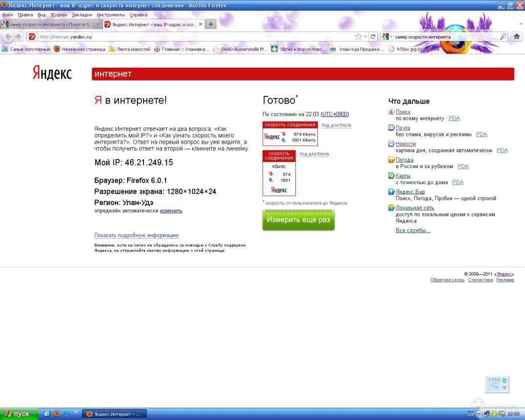Open the Закладки menu
Screen dimensions: 525x420
[82, 15]
